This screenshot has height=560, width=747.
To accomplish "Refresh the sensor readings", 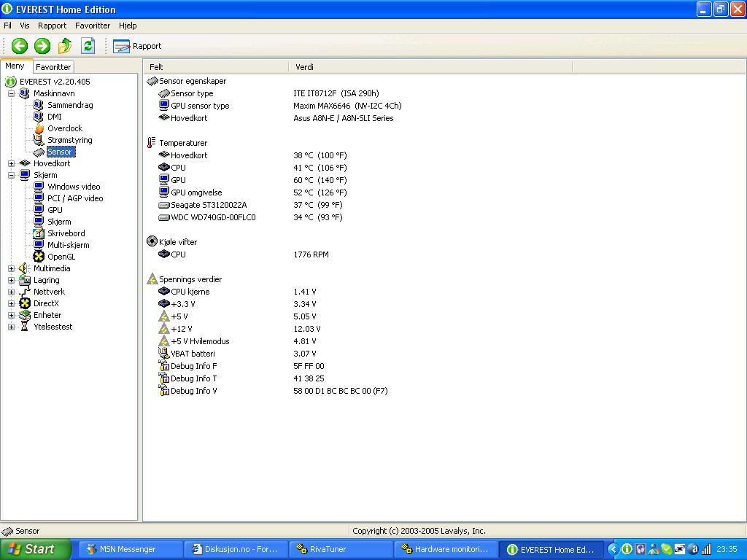I will 88,46.
